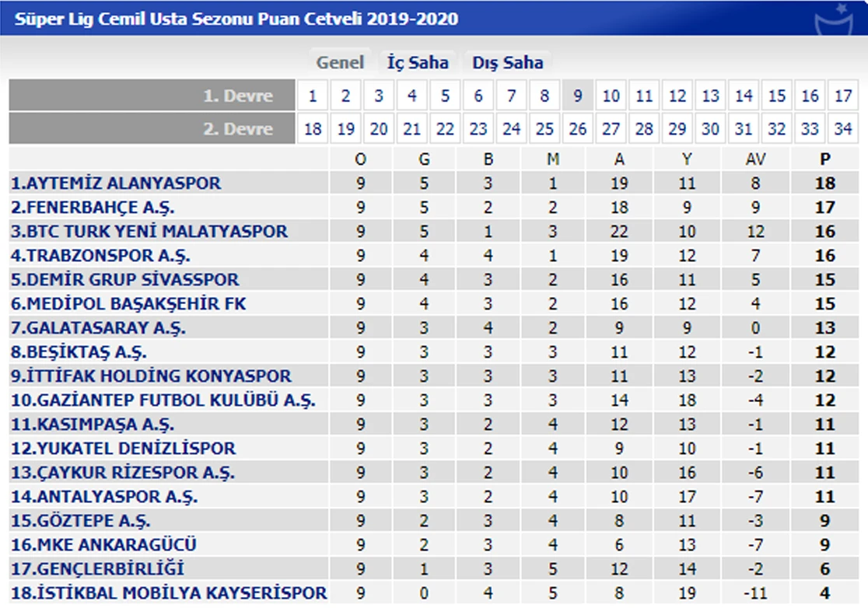Open the İç Saha tab
Screen dimensions: 868x608
(x=418, y=63)
